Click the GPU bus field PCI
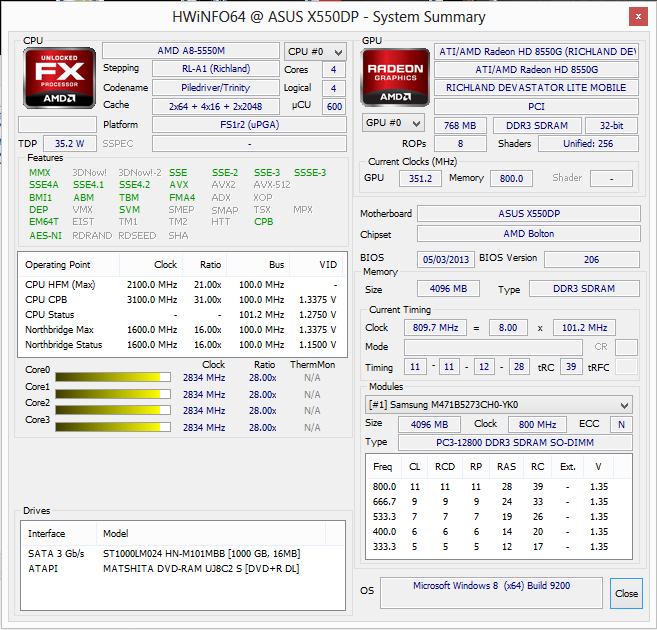 point(536,106)
